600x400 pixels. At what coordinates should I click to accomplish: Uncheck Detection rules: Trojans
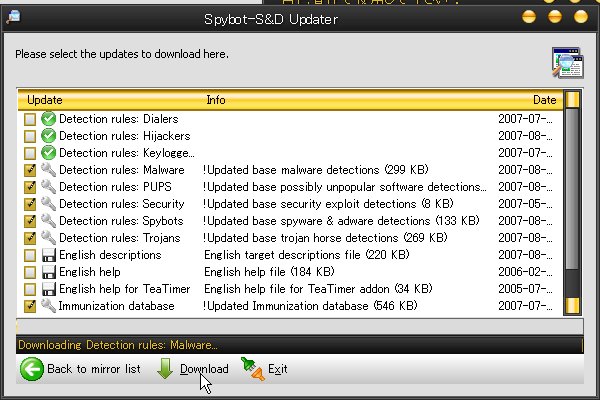[30, 238]
